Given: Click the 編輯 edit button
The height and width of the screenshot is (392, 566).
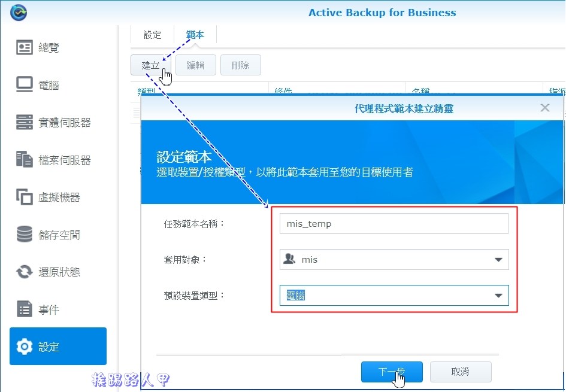Looking at the screenshot, I should click(196, 65).
